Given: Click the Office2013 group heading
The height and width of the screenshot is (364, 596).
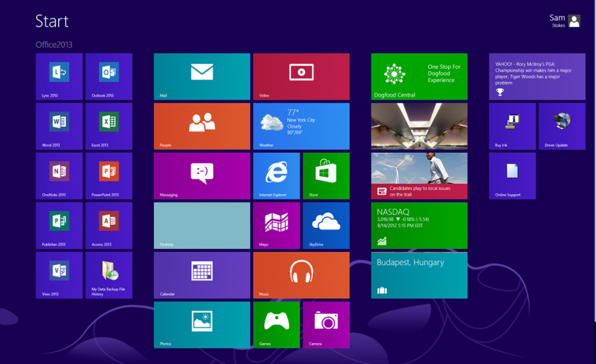Looking at the screenshot, I should [54, 44].
